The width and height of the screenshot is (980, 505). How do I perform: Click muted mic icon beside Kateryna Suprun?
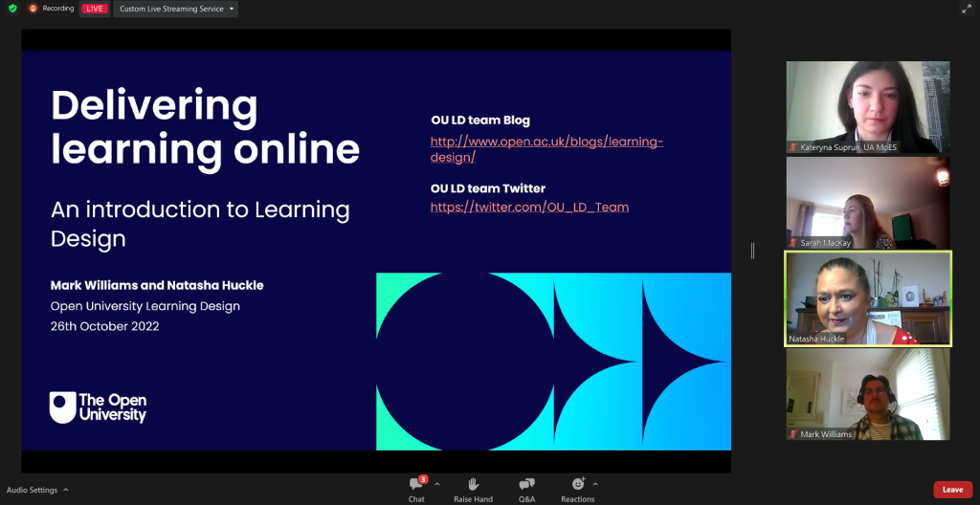tap(793, 147)
